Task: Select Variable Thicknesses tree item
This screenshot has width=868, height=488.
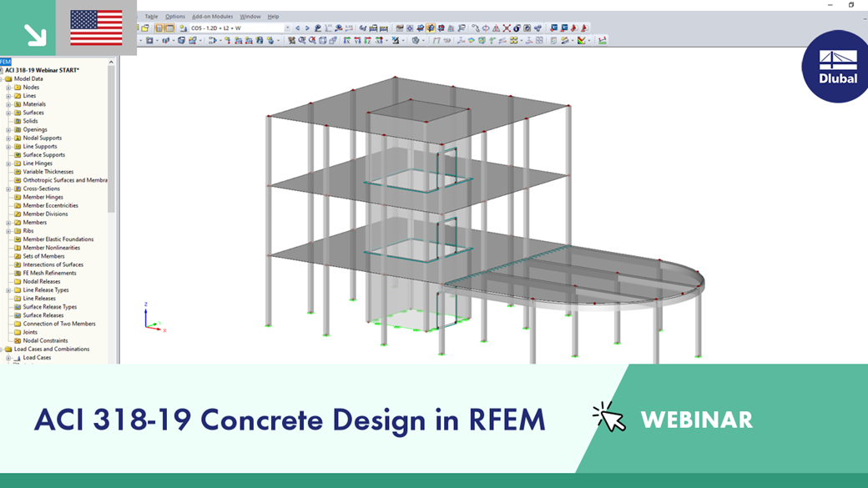Action: click(48, 172)
